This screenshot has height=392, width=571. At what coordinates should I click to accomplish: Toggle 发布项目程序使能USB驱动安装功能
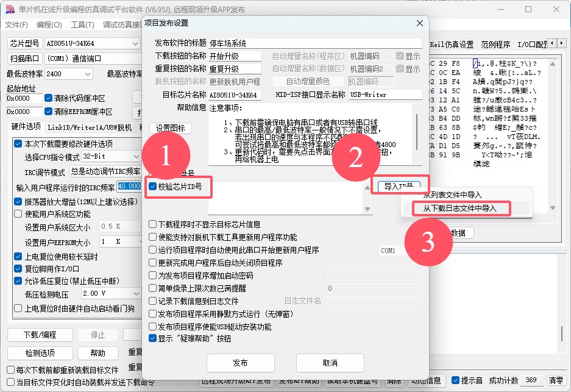pyautogui.click(x=152, y=326)
